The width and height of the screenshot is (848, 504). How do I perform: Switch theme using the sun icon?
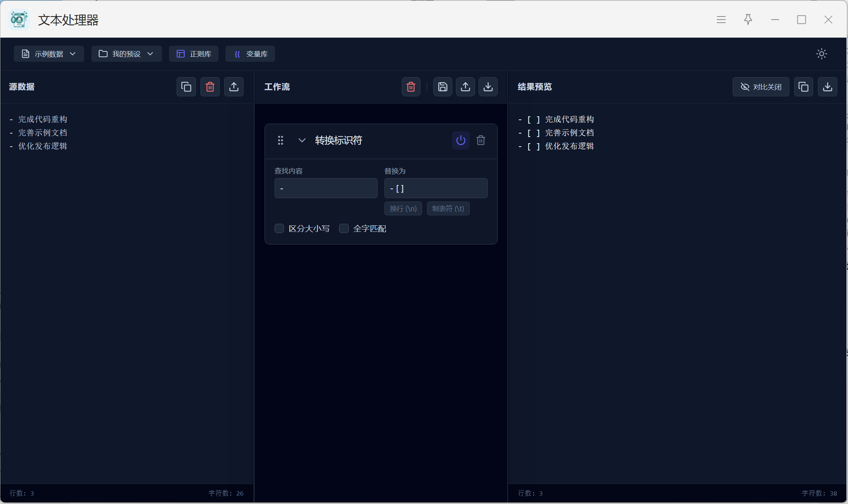click(x=821, y=54)
